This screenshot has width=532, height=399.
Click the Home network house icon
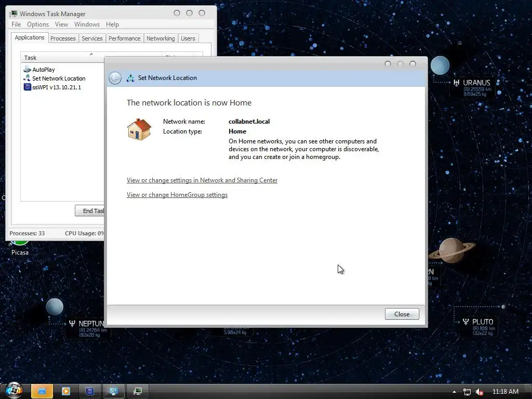(139, 129)
